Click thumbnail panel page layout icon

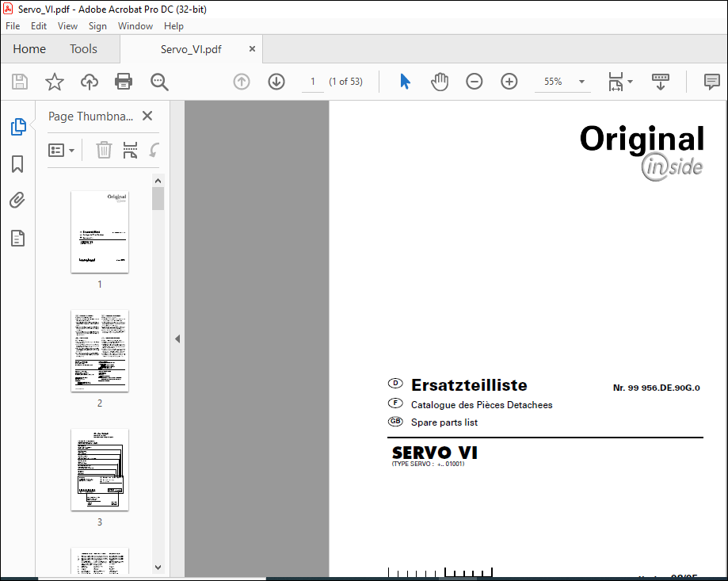click(x=130, y=150)
